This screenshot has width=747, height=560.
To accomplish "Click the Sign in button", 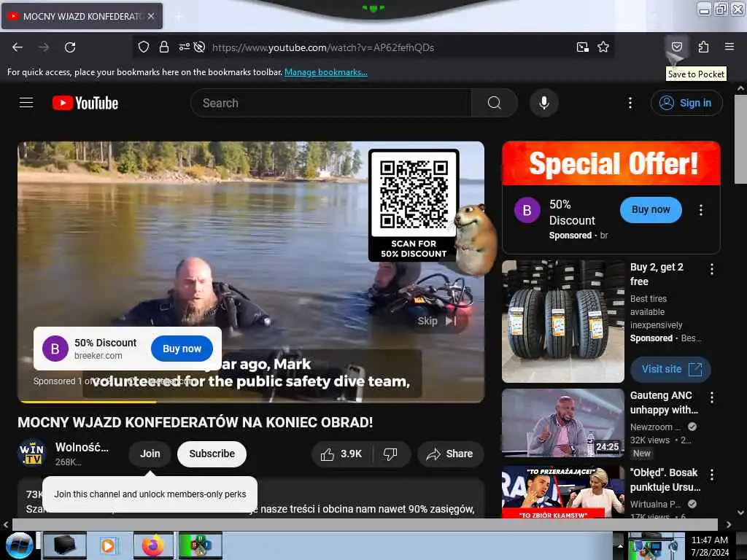I will [x=686, y=103].
